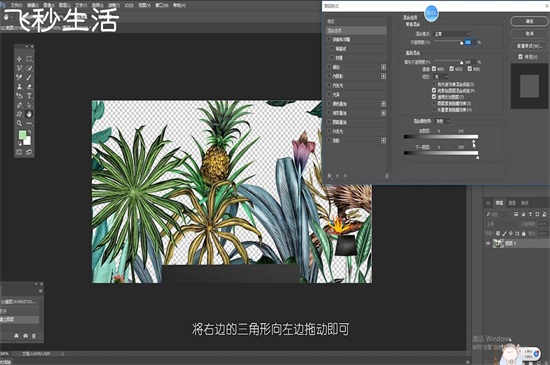The width and height of the screenshot is (550, 365).
Task: Select the Clone Stamp tool
Action: coord(19,86)
